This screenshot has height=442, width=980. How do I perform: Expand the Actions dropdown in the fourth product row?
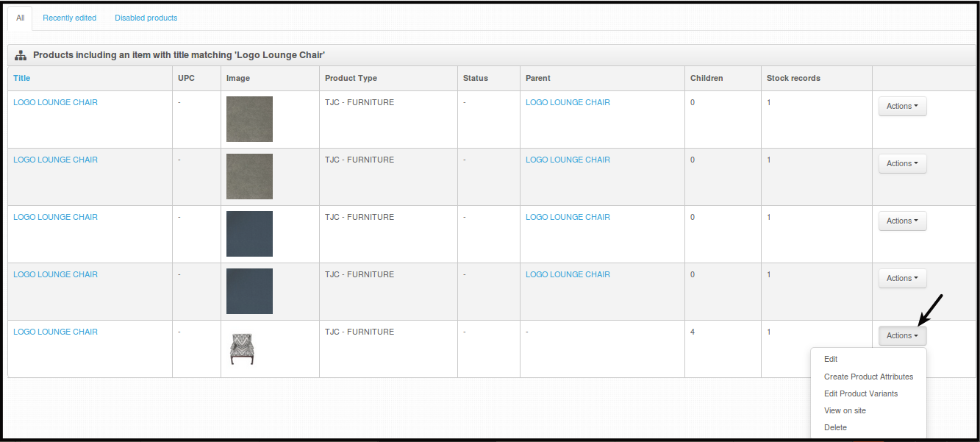(902, 278)
